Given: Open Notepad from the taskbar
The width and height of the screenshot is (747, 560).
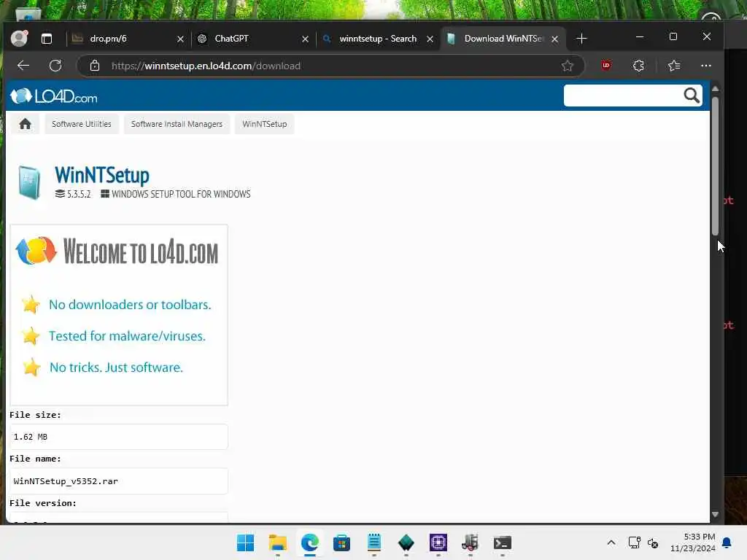Looking at the screenshot, I should tap(374, 542).
